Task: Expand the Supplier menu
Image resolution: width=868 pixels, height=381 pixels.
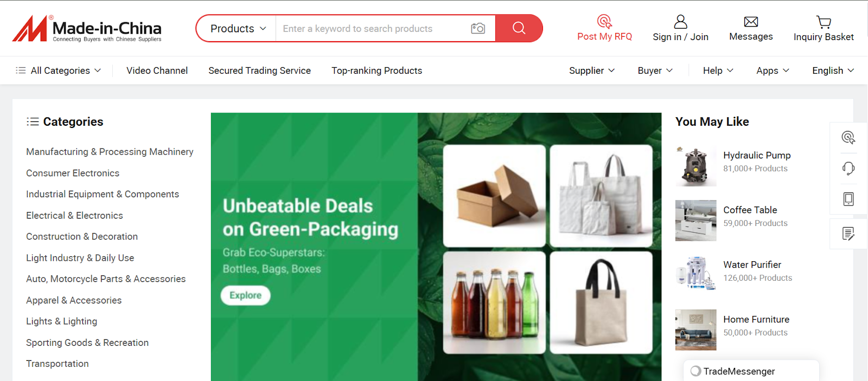Action: pos(592,70)
